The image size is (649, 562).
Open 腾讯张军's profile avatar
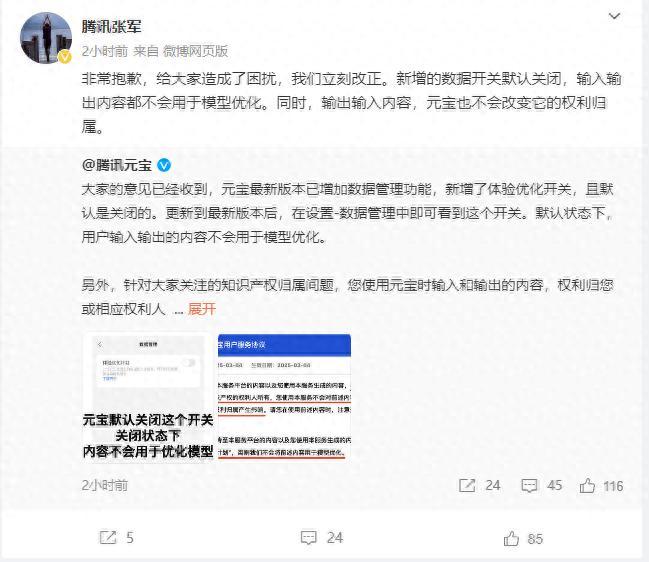(x=46, y=38)
